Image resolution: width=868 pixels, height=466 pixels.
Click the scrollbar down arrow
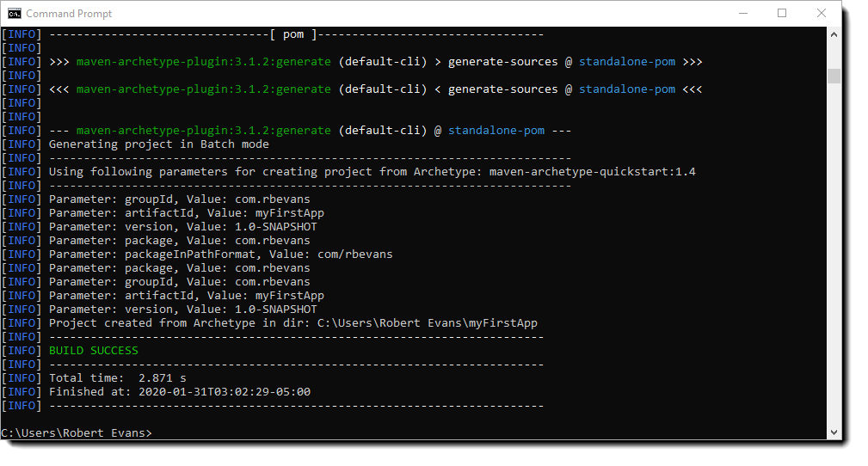click(834, 432)
